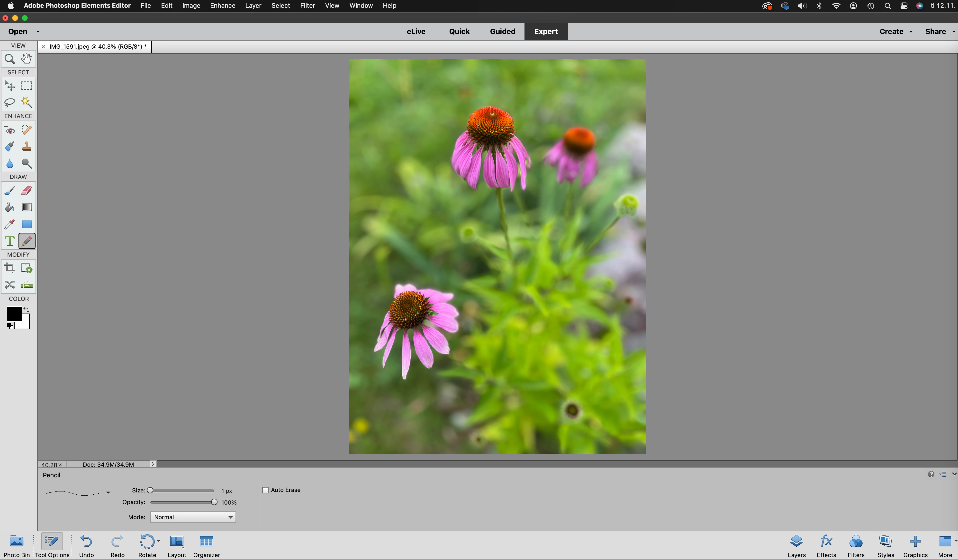
Task: Open the Enhance menu
Action: [x=222, y=6]
